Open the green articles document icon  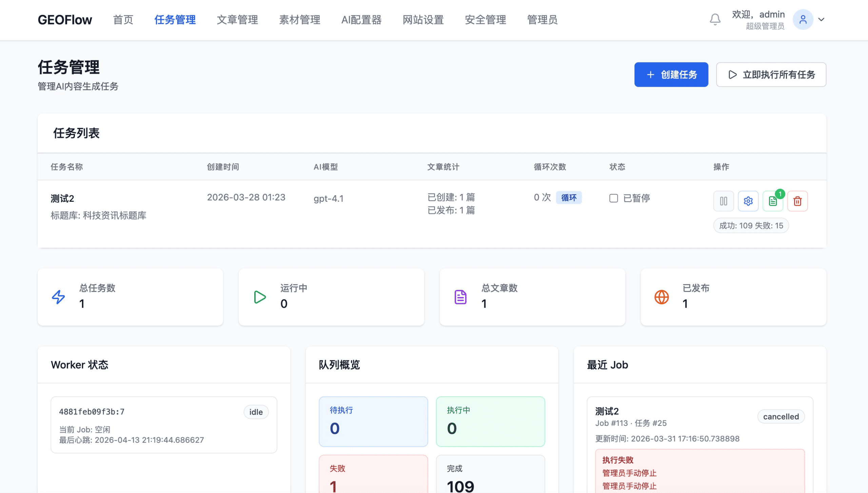pyautogui.click(x=773, y=201)
